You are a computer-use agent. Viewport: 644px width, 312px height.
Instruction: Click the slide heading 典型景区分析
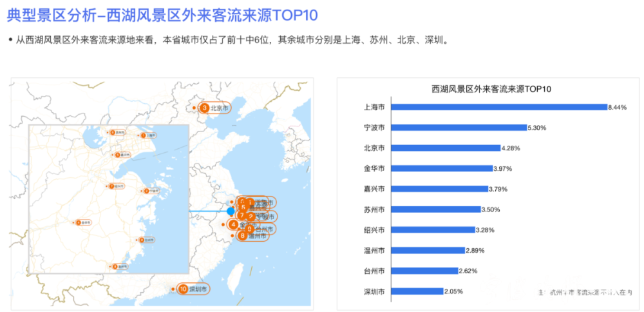[52, 15]
